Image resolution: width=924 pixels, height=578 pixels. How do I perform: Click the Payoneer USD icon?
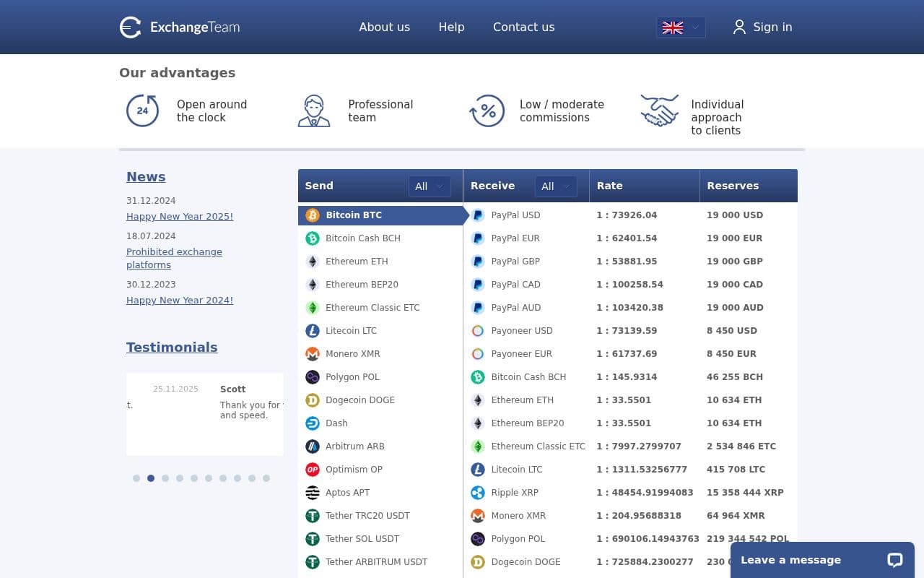[x=478, y=330]
